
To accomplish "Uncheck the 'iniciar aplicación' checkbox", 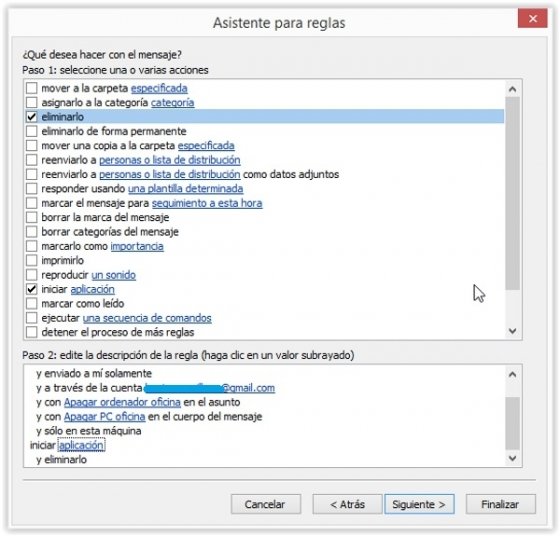I will 31,289.
